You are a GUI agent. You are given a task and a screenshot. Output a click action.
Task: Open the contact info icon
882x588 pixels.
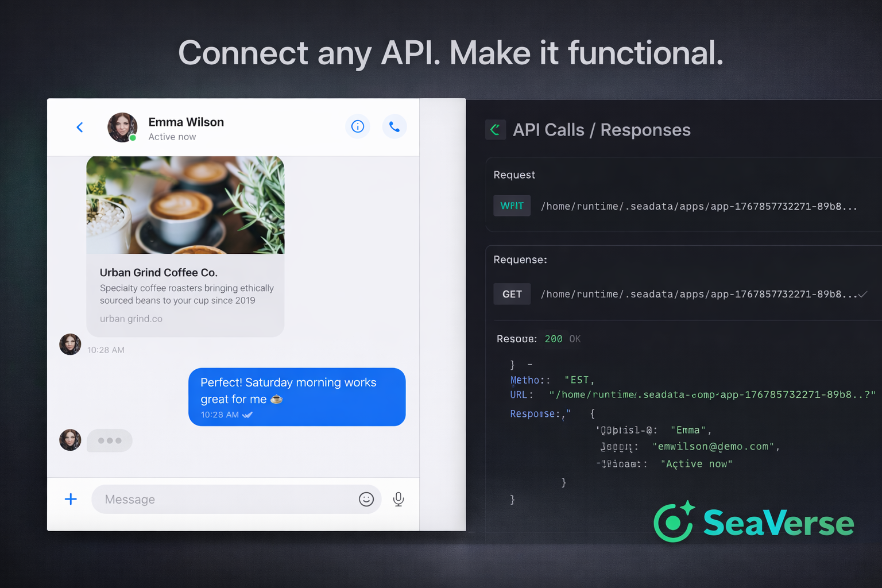pyautogui.click(x=358, y=126)
